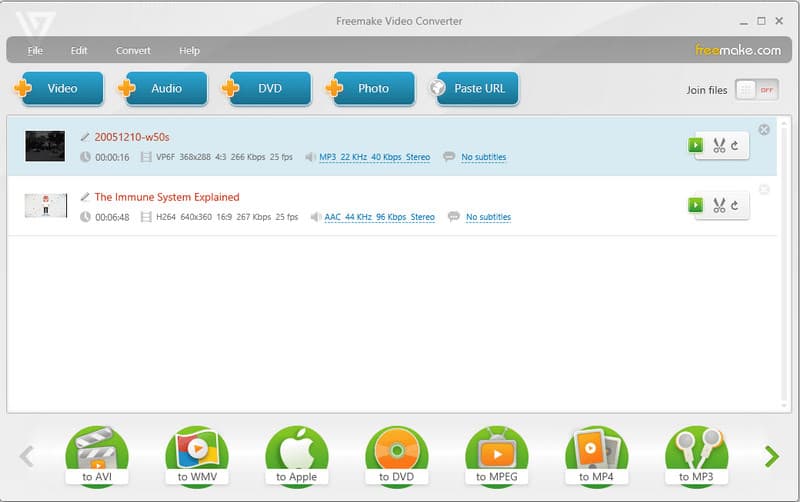
Task: Add files with the Video button
Action: tap(59, 89)
